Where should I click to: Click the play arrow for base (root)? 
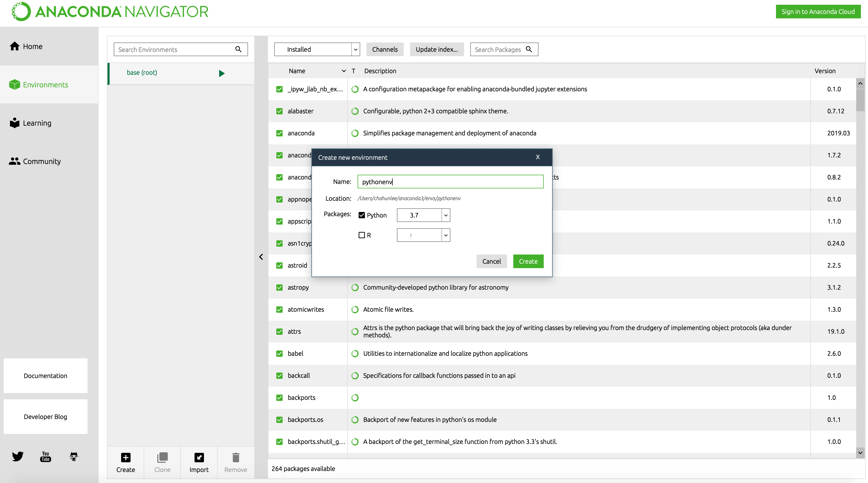click(222, 73)
